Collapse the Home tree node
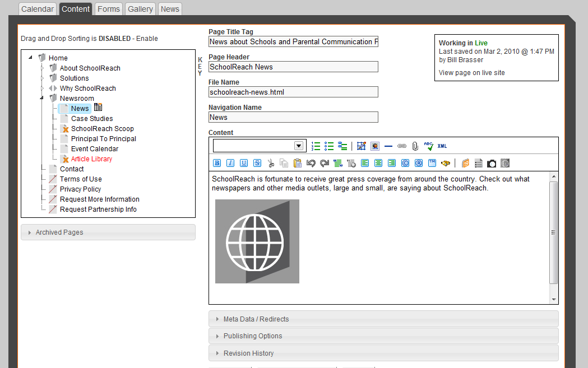Screen dimensions: 588x368 tap(31, 58)
